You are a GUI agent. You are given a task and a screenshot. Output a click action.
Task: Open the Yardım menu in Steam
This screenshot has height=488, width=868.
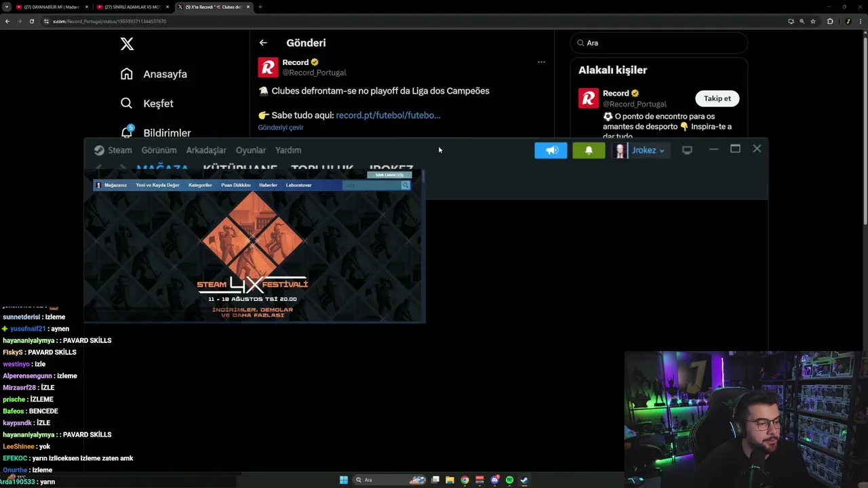(288, 150)
